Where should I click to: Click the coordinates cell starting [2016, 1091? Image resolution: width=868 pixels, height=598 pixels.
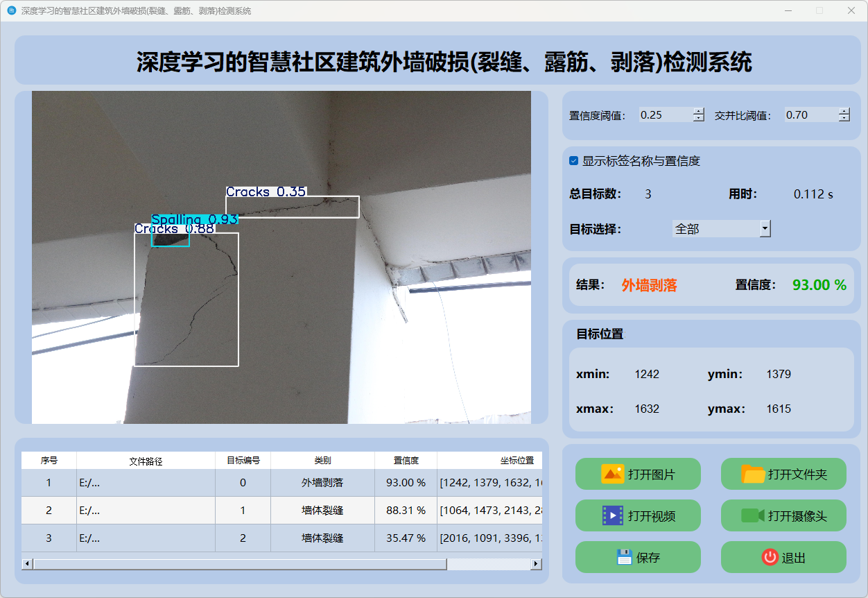click(x=489, y=538)
